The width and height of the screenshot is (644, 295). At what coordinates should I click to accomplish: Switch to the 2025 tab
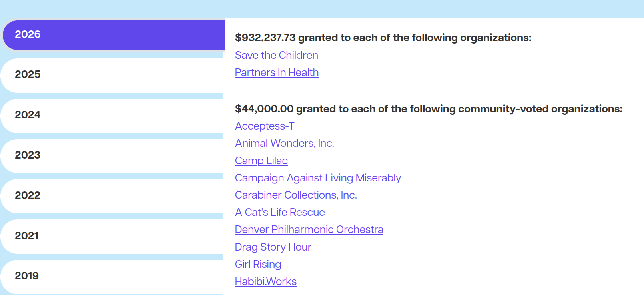click(x=112, y=75)
